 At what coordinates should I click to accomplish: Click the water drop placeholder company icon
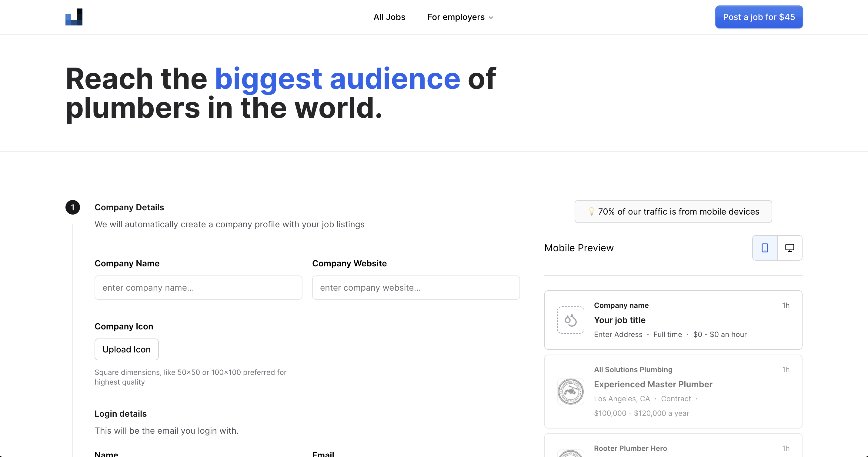pyautogui.click(x=570, y=320)
